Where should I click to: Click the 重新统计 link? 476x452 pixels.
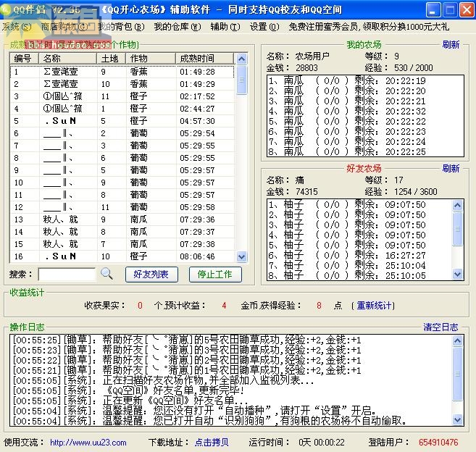pyautogui.click(x=374, y=306)
